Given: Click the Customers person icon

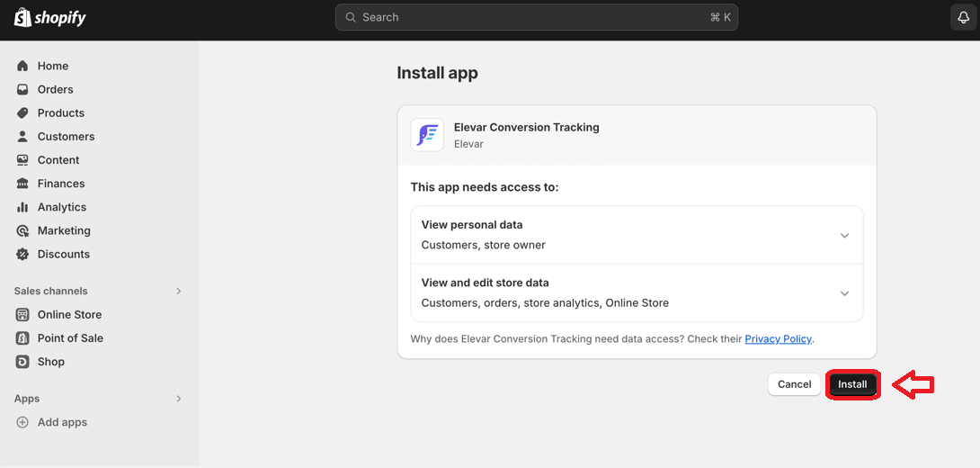Looking at the screenshot, I should [22, 137].
